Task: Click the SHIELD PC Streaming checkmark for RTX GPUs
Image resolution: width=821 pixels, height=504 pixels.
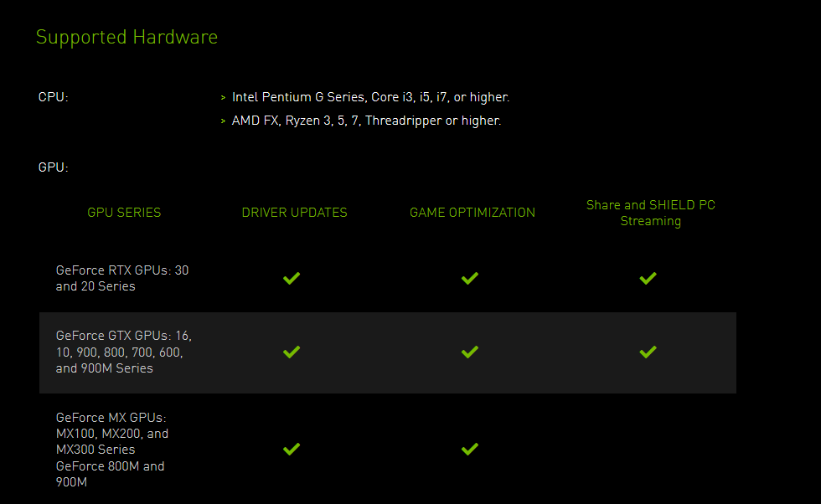Action: pos(648,278)
